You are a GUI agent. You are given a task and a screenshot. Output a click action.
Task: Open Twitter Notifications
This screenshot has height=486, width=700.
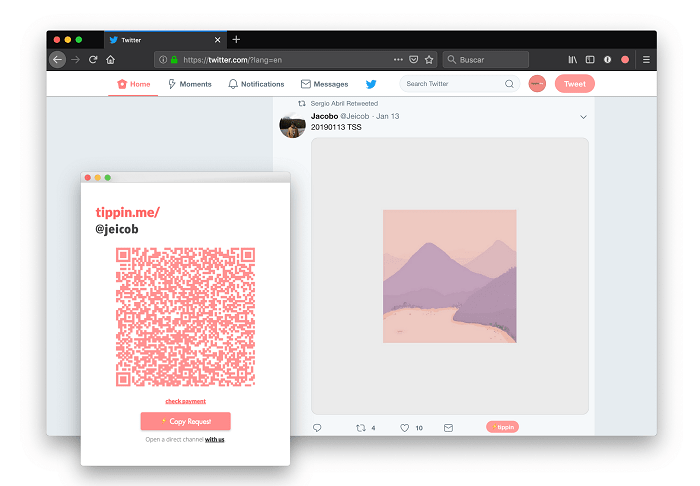[x=256, y=84]
